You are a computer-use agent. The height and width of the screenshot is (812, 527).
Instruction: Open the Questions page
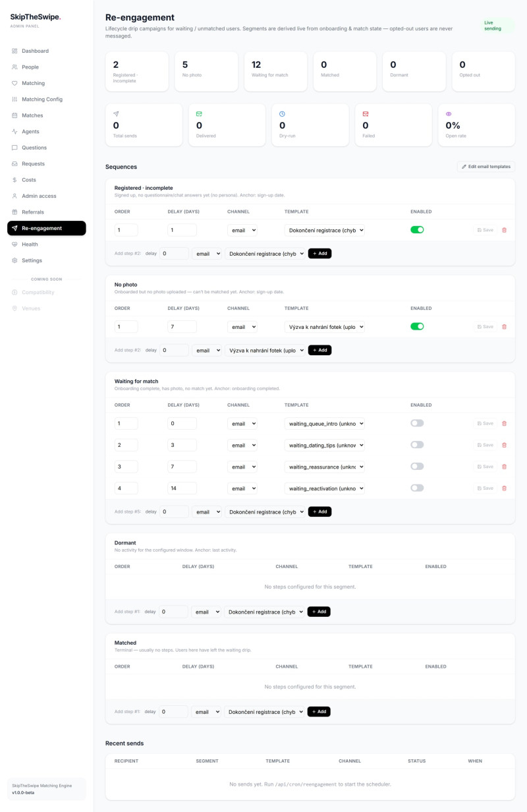click(x=47, y=148)
